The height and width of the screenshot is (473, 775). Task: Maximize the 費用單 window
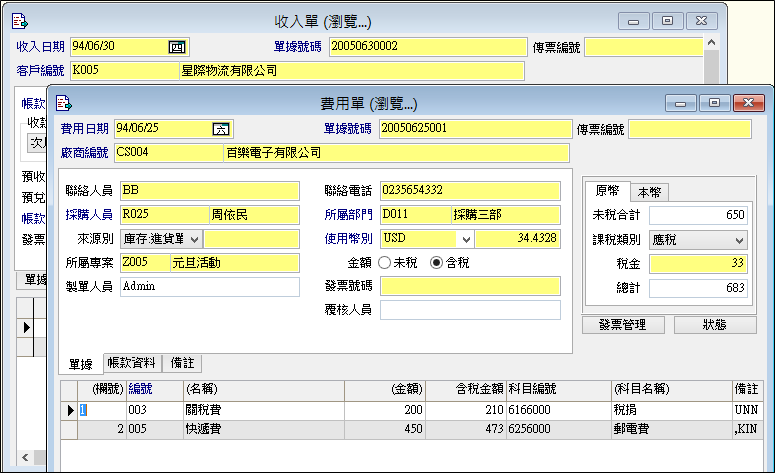714,102
